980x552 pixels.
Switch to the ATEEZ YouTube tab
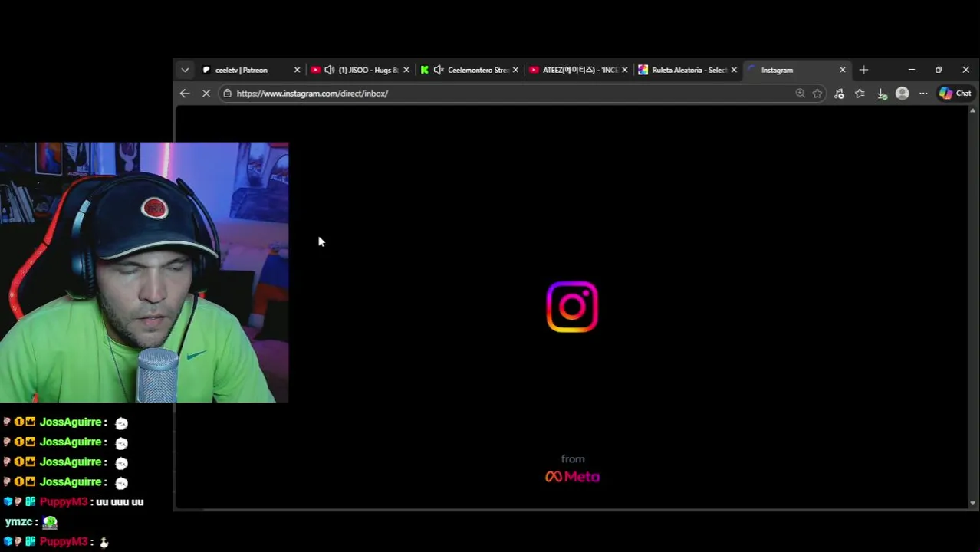click(579, 70)
